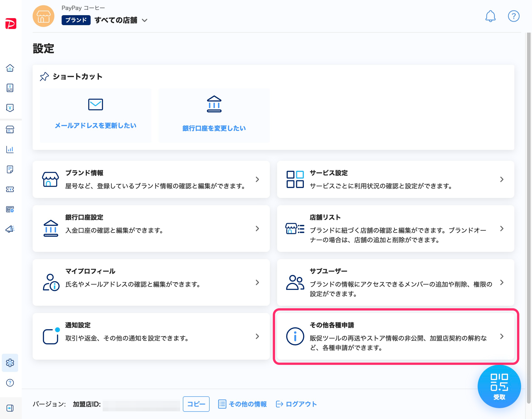Image resolution: width=532 pixels, height=419 pixels.
Task: Click the PayPay logo in sidebar
Action: (x=11, y=24)
